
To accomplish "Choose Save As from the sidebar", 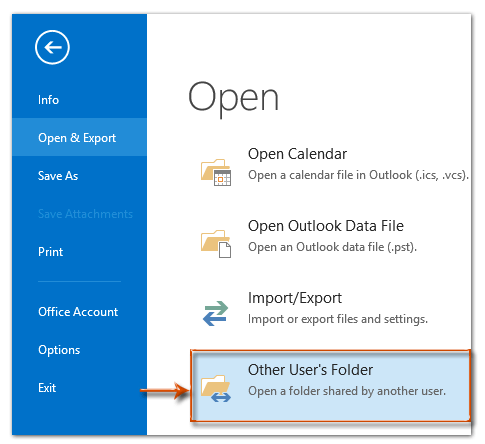I will tap(58, 176).
